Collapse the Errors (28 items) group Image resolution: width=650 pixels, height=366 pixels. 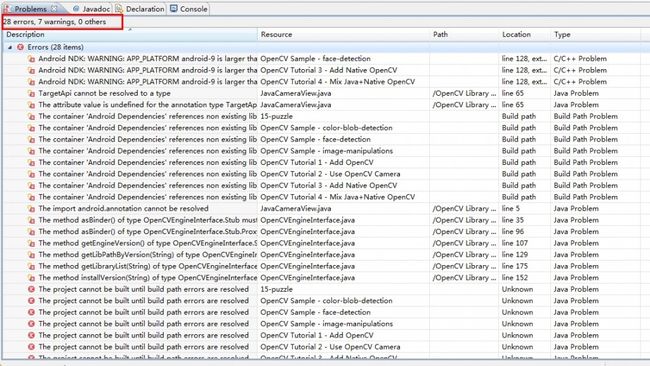point(10,47)
